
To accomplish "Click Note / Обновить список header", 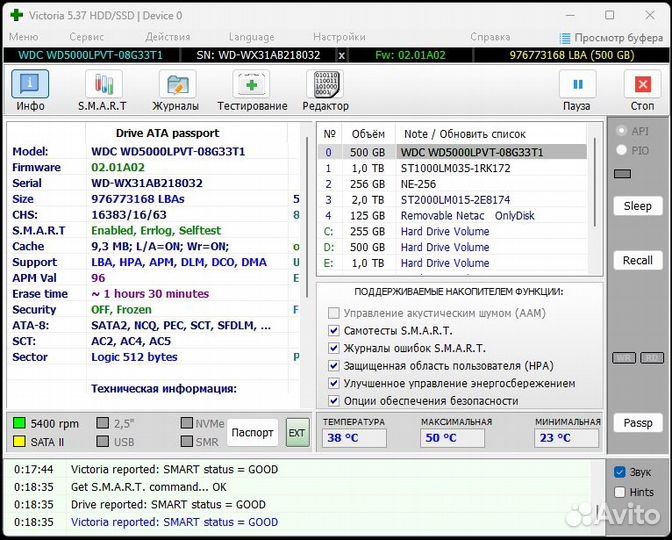I will click(465, 134).
